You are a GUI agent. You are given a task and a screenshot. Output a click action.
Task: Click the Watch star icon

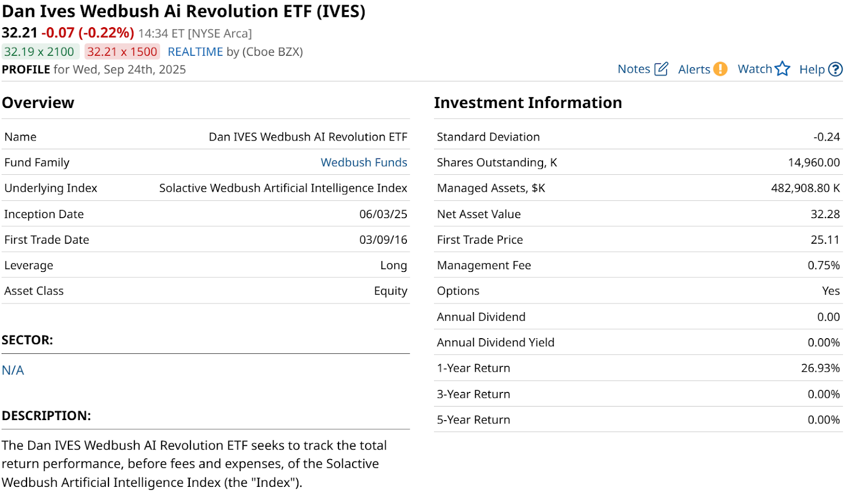pyautogui.click(x=782, y=69)
